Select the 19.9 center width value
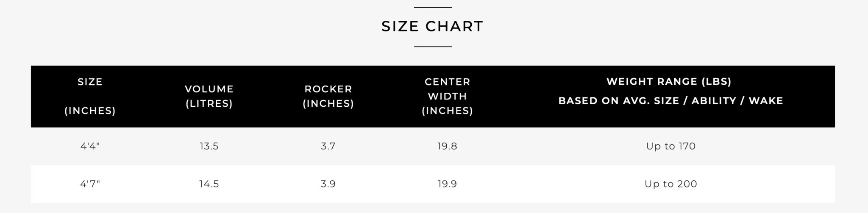 (447, 184)
